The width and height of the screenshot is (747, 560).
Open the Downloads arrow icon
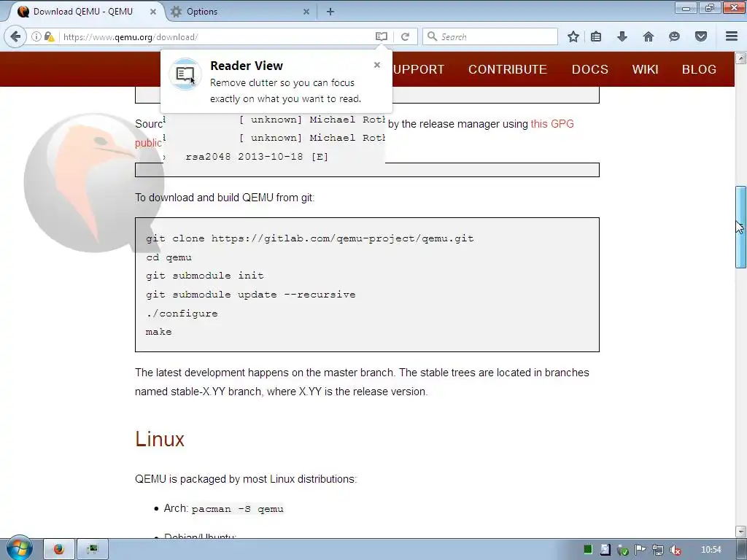point(622,36)
